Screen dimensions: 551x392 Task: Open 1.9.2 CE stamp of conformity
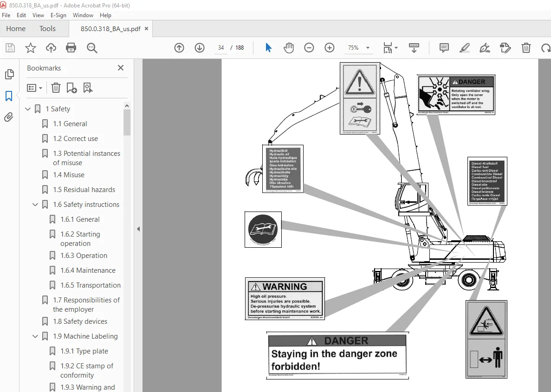click(87, 371)
